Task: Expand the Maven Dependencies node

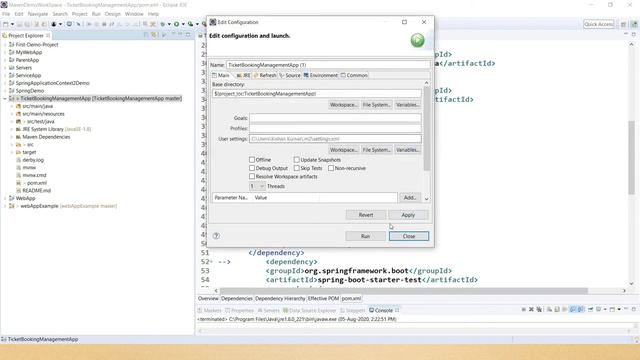Action: click(x=12, y=137)
